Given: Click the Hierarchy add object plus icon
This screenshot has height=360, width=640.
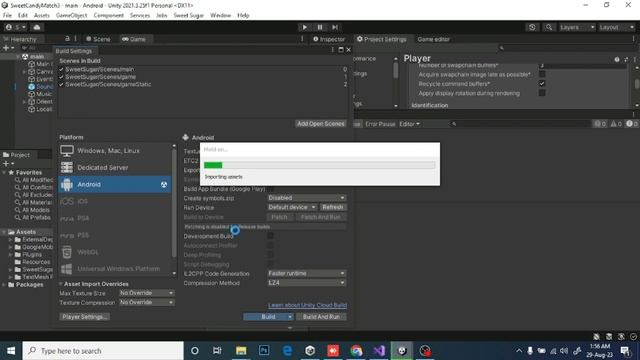Looking at the screenshot, I should (8, 48).
